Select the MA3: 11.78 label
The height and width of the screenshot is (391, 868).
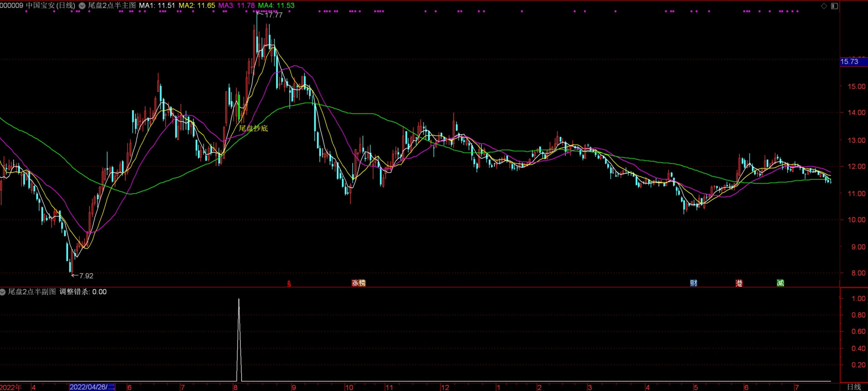tap(236, 5)
